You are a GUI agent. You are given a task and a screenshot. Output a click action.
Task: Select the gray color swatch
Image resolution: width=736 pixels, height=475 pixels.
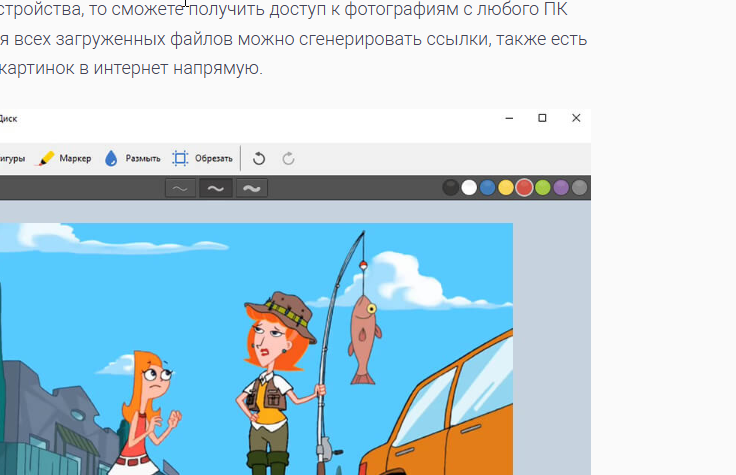580,188
